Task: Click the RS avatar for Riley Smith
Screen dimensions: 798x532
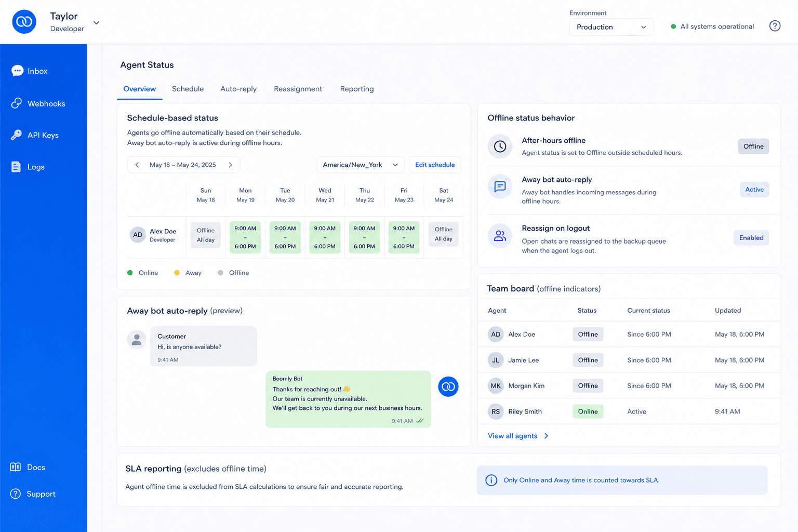Action: pos(496,411)
